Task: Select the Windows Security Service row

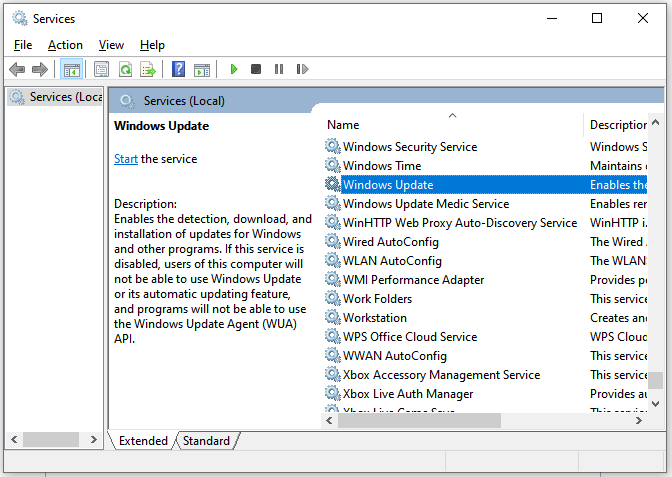Action: [x=484, y=147]
